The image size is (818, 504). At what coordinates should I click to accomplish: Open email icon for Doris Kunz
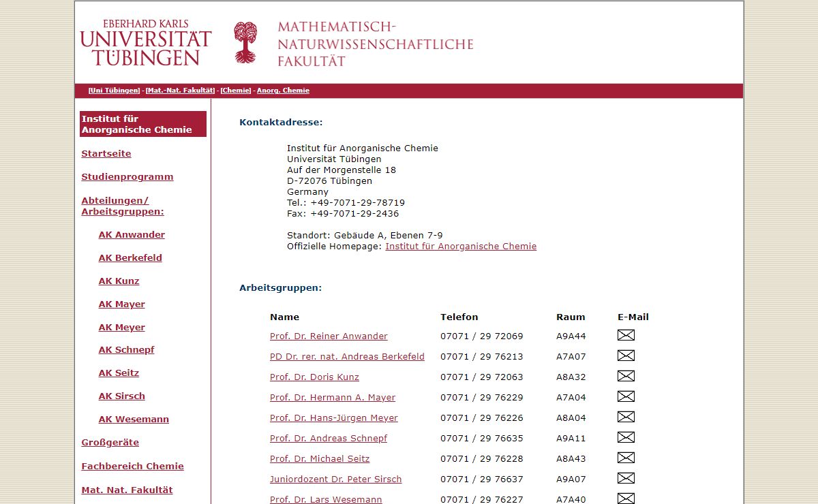point(626,376)
